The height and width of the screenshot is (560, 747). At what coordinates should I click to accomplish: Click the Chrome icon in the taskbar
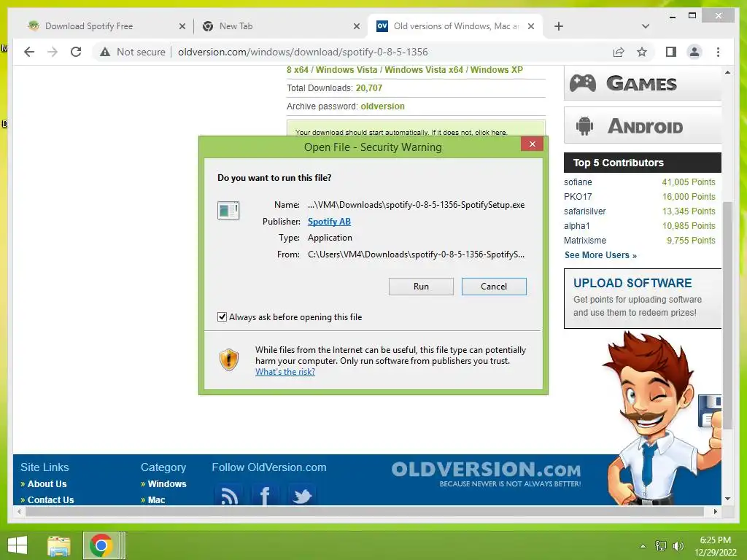tap(101, 545)
